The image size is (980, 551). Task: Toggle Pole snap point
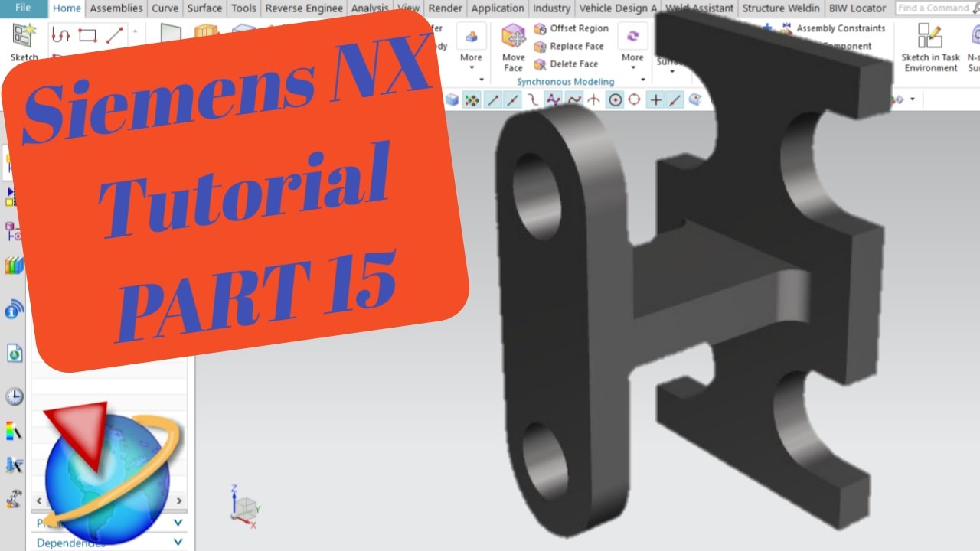(554, 99)
